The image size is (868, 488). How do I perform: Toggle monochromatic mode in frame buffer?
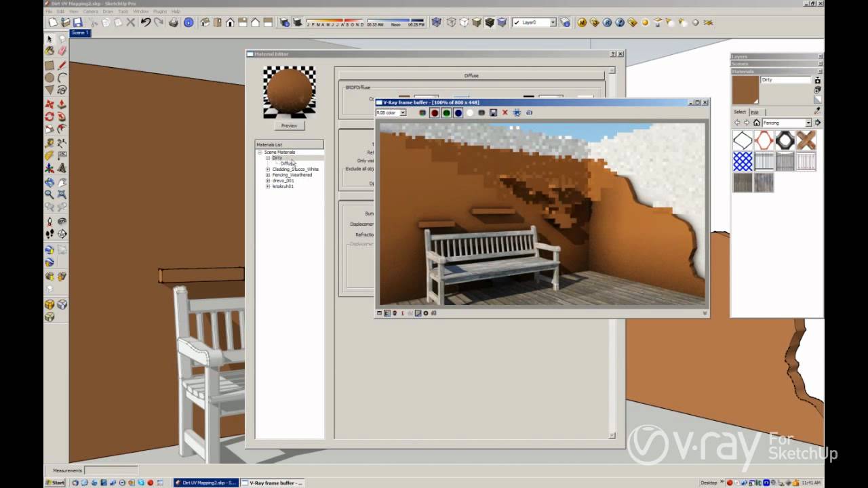481,113
